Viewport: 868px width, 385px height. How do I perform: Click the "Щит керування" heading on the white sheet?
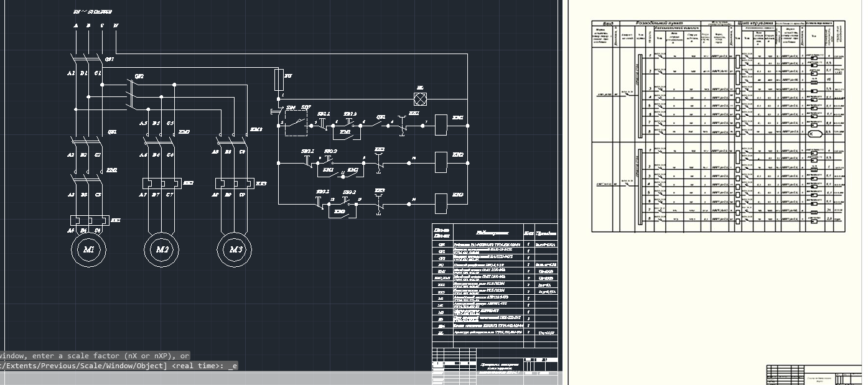pos(756,23)
